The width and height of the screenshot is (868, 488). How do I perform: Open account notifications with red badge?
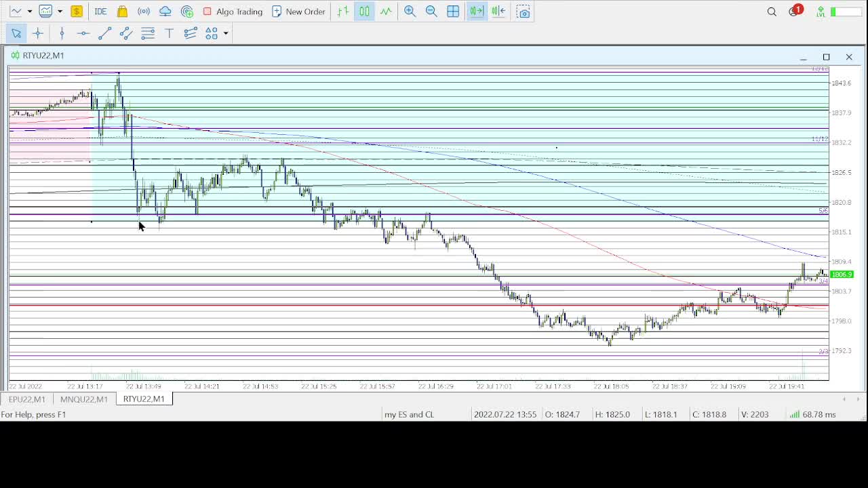pos(795,11)
